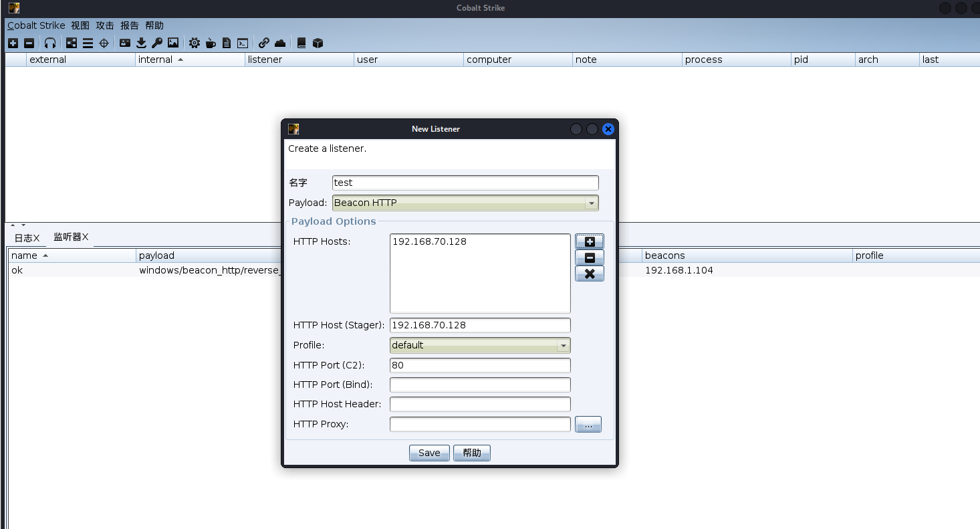Click the last column header
Screen dimensions: 980x529
click(949, 60)
